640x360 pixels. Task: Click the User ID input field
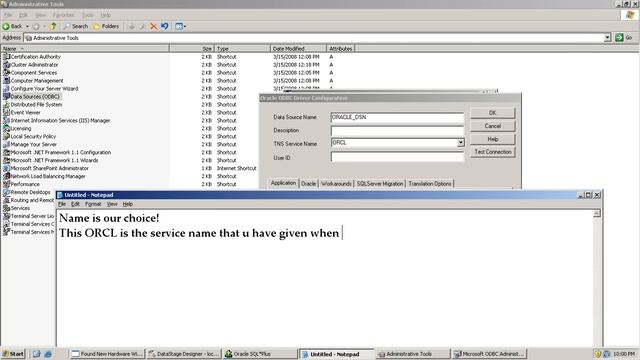(x=397, y=157)
